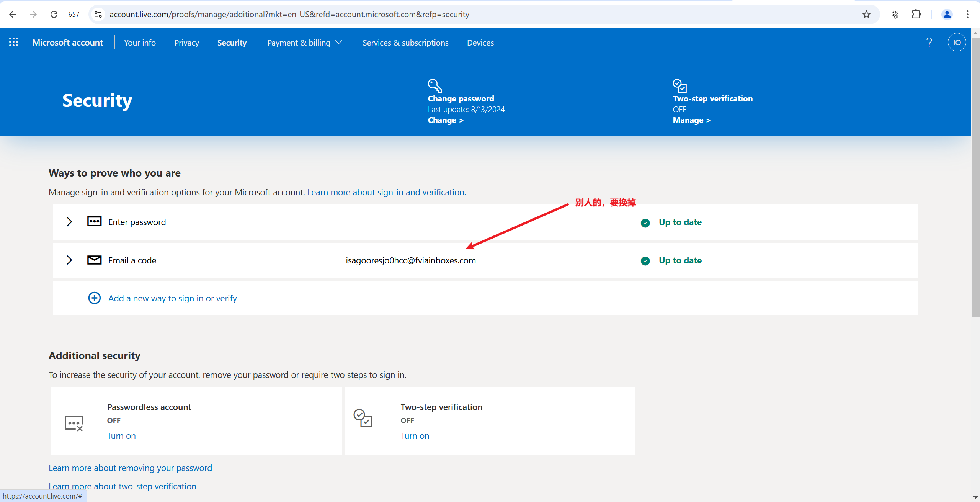Expand the Email a code row
Viewport: 980px width, 502px height.
(x=69, y=260)
